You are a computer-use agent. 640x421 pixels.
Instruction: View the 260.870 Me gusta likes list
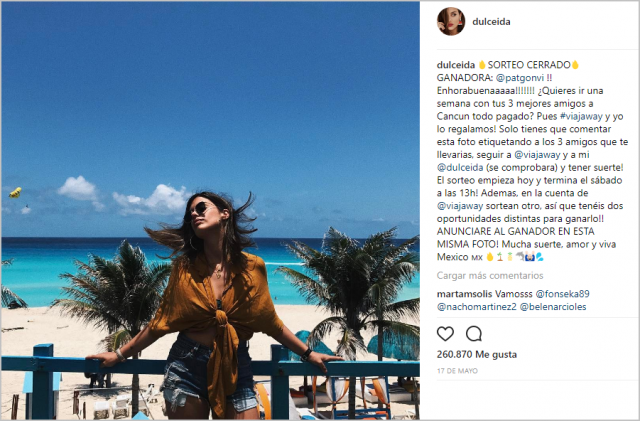pos(477,354)
